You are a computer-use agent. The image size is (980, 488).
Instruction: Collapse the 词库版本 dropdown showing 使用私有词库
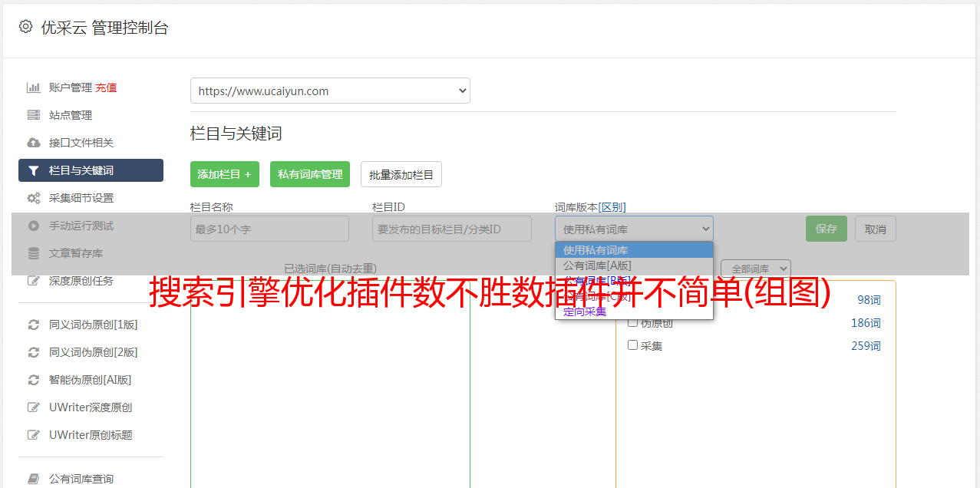click(x=634, y=229)
